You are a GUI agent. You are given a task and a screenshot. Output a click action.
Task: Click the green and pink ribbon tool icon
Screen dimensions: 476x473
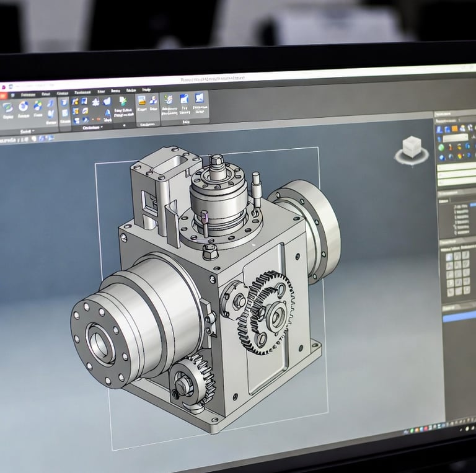coord(169,99)
